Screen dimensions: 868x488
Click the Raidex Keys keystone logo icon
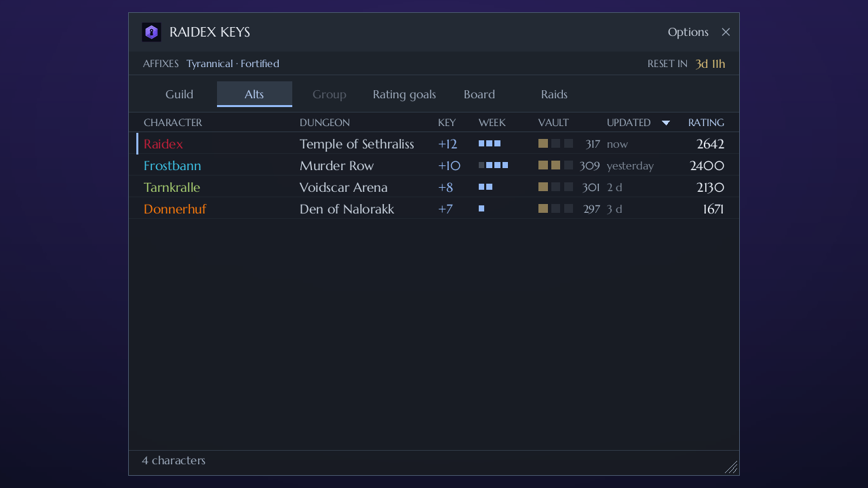tap(151, 32)
